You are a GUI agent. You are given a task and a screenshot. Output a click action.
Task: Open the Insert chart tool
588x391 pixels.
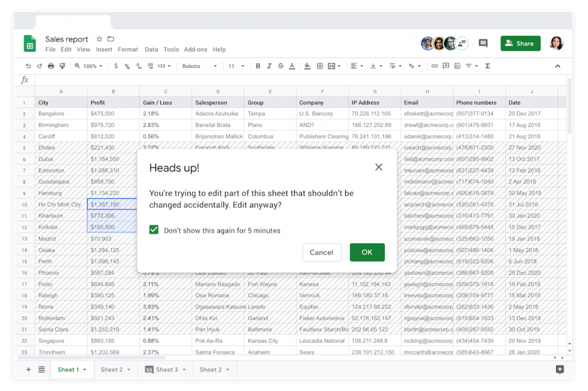click(x=458, y=65)
